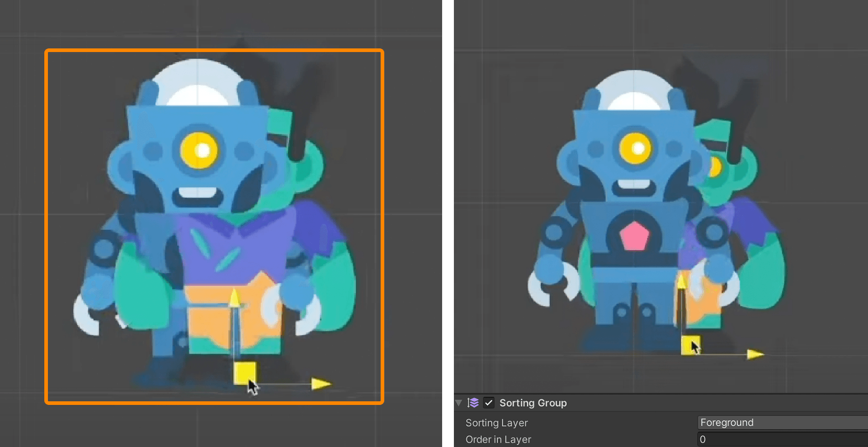Click the vertical Y-axis arrow in left scene
The image size is (868, 447).
pyautogui.click(x=234, y=299)
